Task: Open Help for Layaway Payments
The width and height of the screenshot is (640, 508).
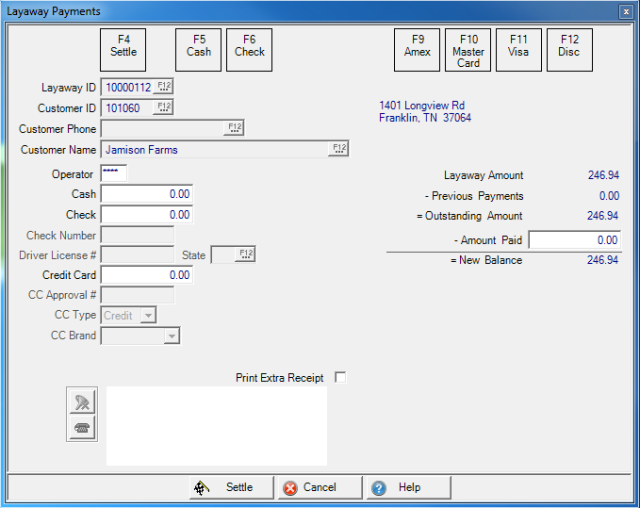Action: tap(407, 488)
